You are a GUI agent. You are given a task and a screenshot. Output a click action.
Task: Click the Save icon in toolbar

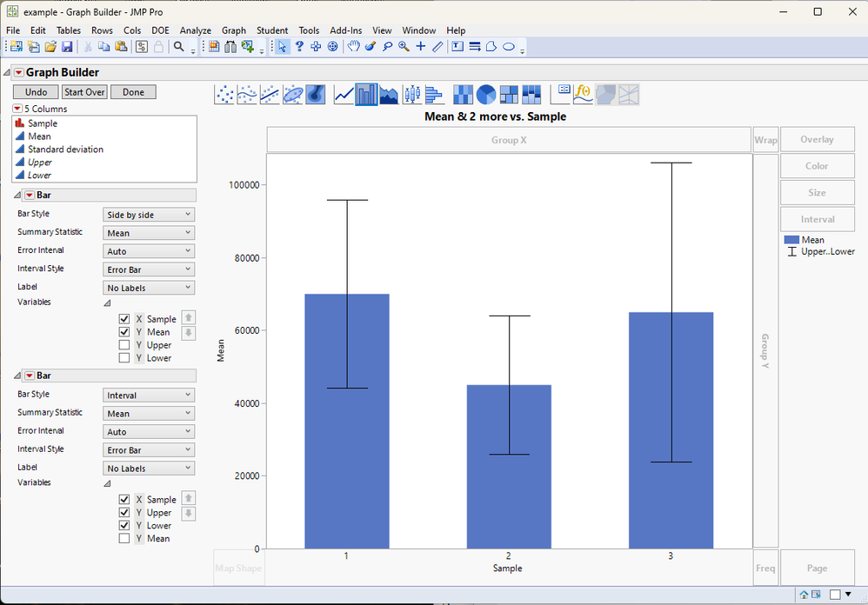click(67, 46)
